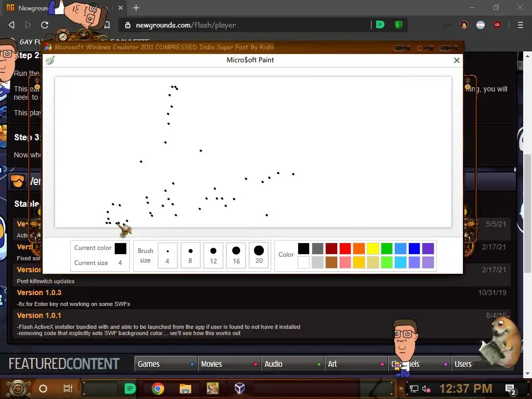532x399 pixels.
Task: Click the green shield icon
Action: (x=398, y=24)
